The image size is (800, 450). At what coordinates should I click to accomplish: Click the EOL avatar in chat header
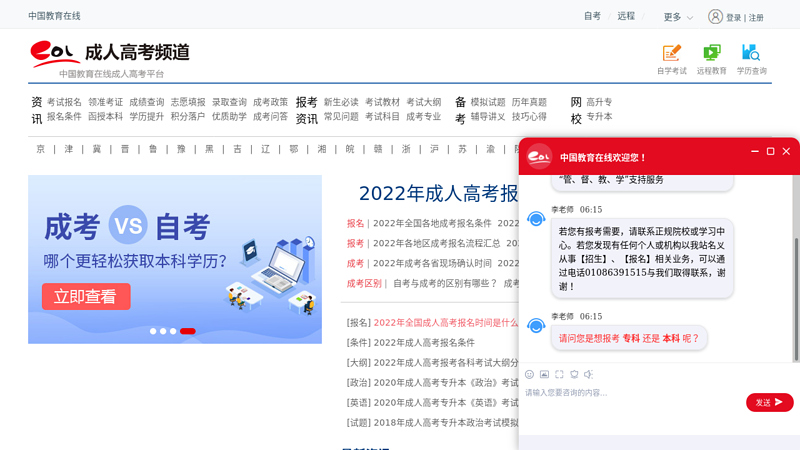(x=539, y=157)
